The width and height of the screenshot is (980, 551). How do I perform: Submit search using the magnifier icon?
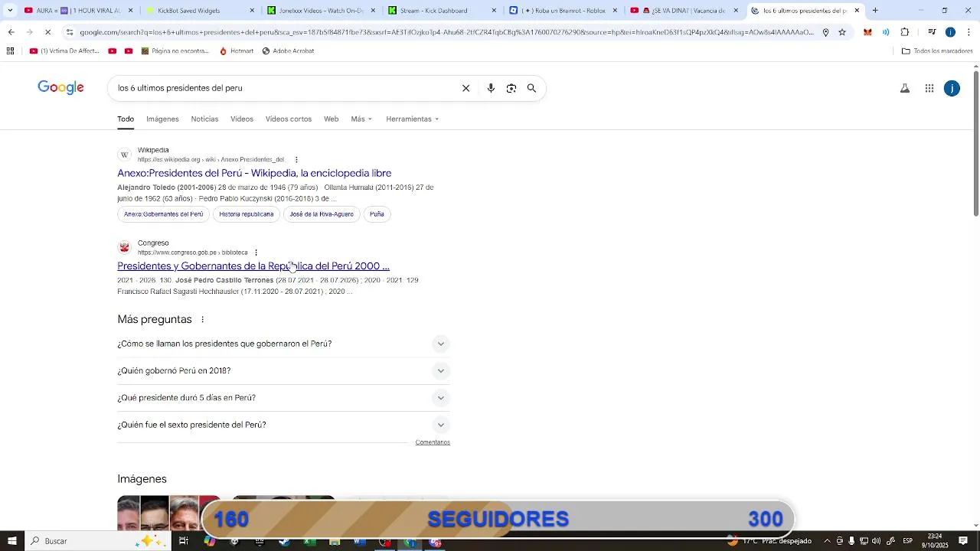(531, 88)
